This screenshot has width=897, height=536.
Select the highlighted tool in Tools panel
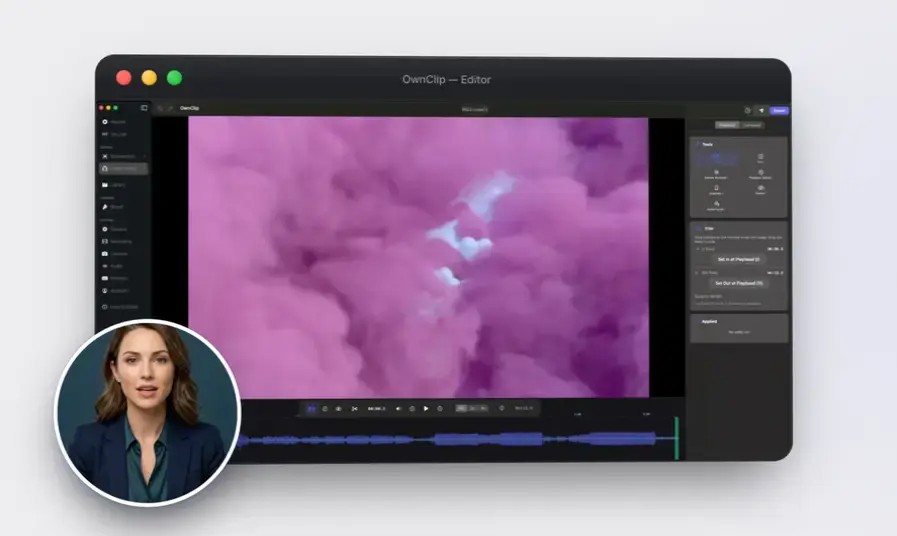pos(716,158)
